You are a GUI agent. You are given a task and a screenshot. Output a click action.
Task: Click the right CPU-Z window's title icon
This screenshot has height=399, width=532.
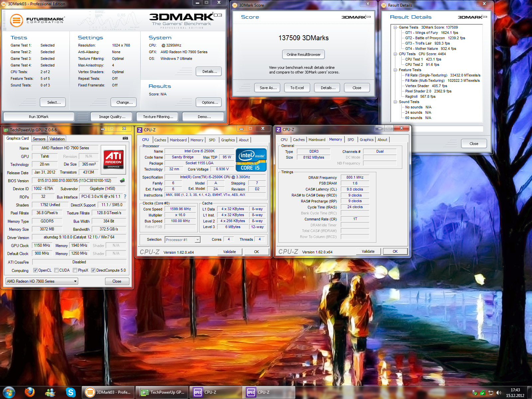coord(278,130)
